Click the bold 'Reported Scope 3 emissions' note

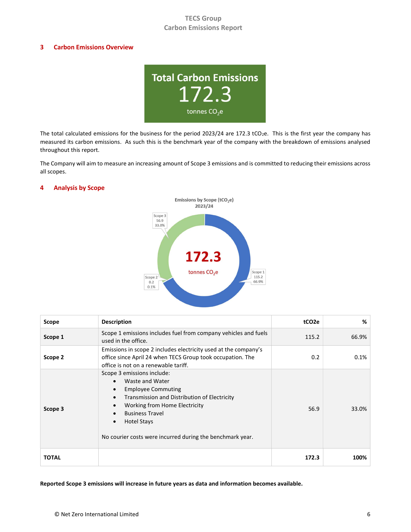click(x=171, y=484)
